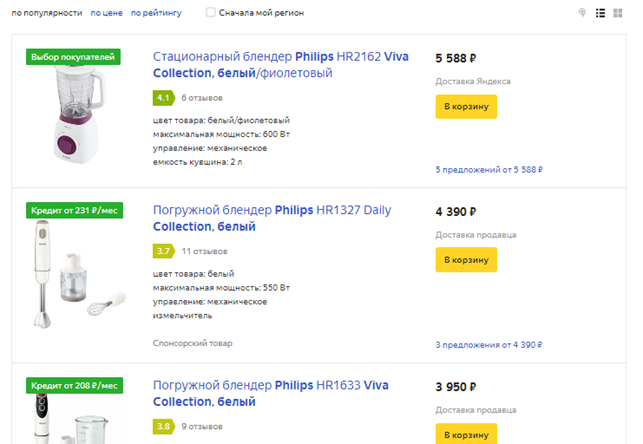Add Philips HR2162 to cart
This screenshot has width=643, height=444.
466,106
